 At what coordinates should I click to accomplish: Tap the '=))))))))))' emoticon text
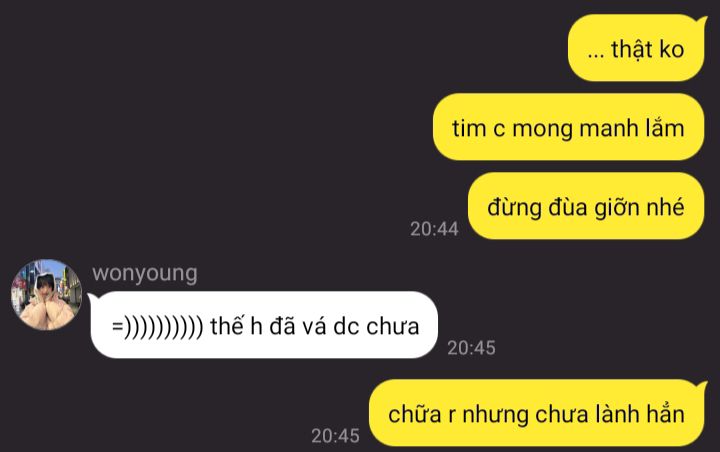[x=158, y=327]
